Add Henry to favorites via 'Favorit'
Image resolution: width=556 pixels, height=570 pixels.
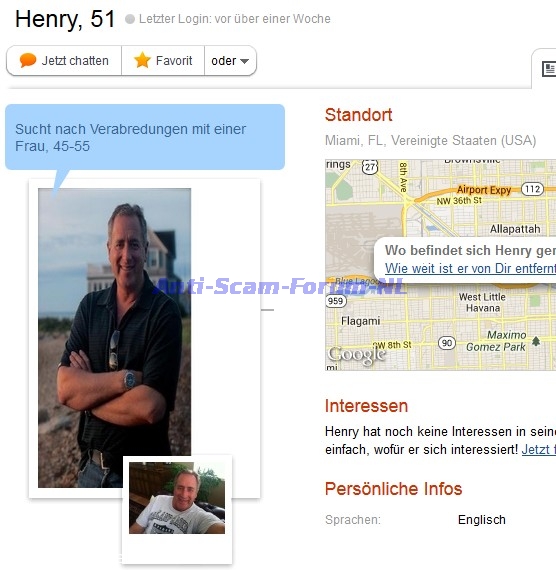(x=163, y=61)
